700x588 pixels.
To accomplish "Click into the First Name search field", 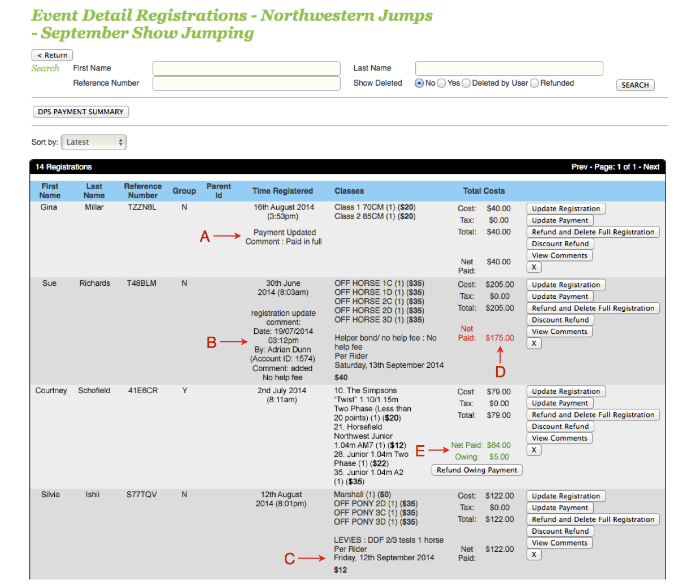I will pyautogui.click(x=246, y=68).
